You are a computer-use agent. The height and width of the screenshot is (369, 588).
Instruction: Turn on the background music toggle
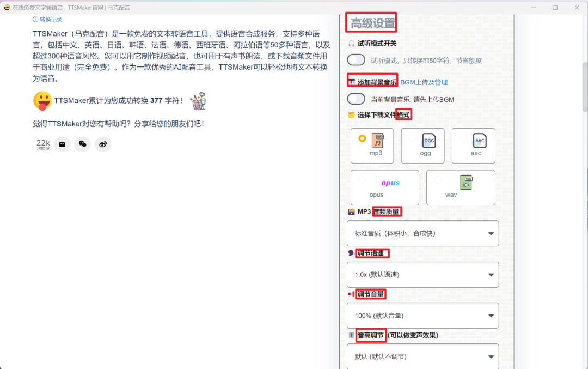356,99
